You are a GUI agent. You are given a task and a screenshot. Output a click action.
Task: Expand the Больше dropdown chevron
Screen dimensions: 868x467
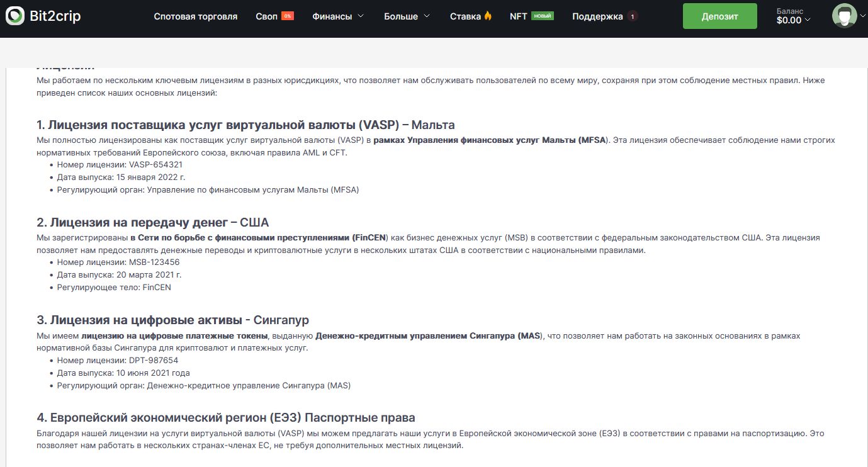coord(427,16)
